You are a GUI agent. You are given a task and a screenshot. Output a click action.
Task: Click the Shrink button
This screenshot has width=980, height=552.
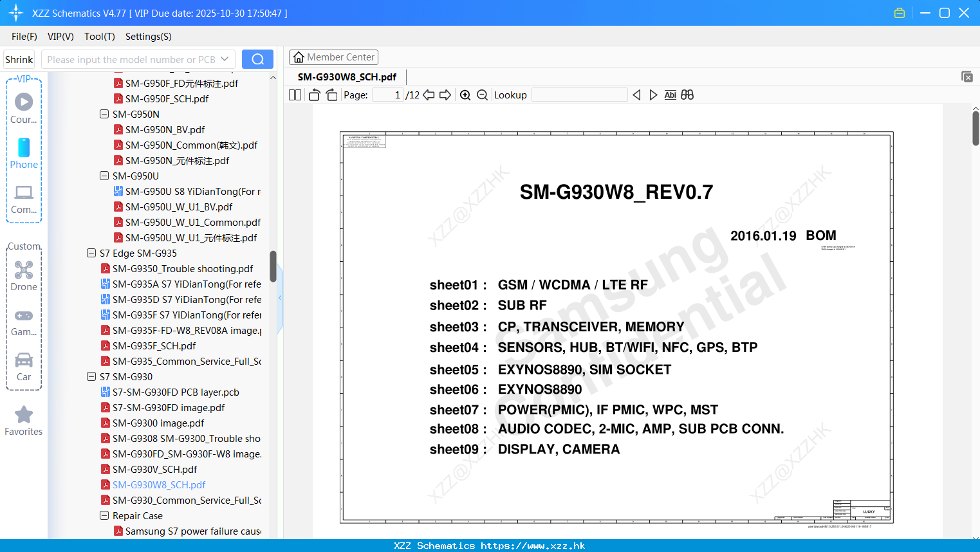(x=19, y=59)
